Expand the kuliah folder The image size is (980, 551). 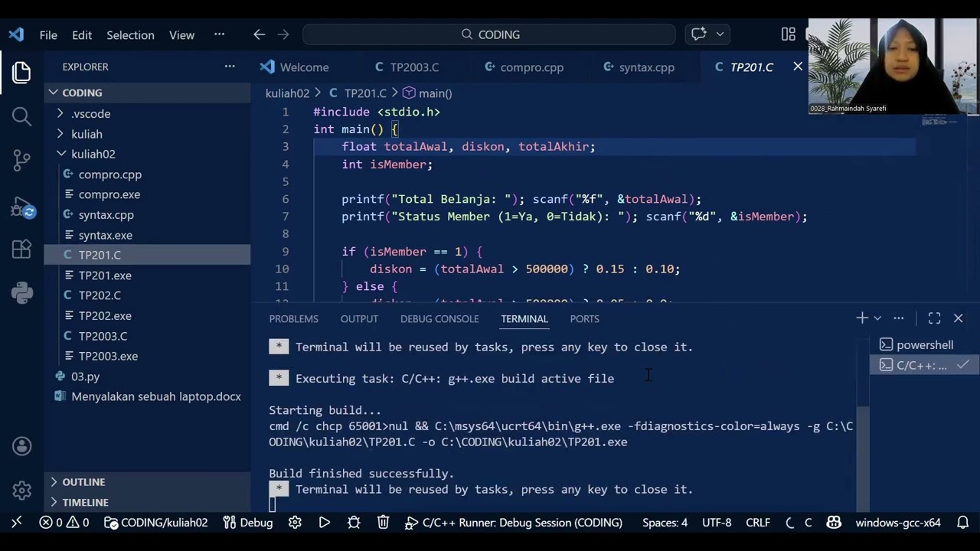147,134
